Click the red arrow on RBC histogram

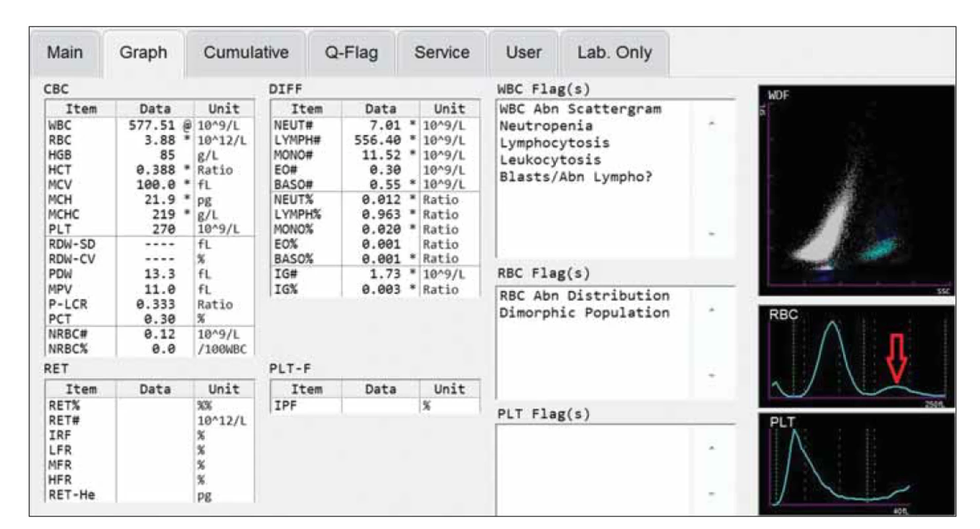(x=897, y=358)
